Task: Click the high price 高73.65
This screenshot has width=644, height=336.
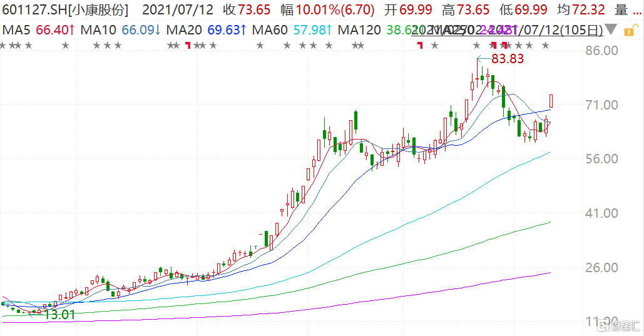Action: tap(466, 9)
